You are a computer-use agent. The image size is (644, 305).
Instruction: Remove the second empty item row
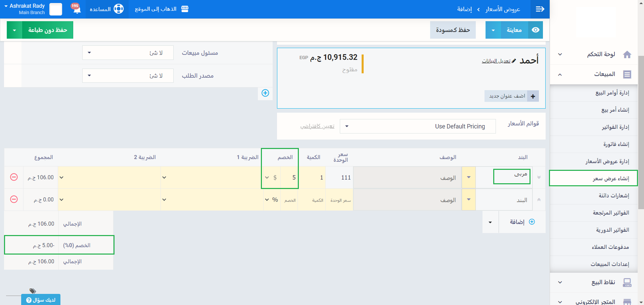pyautogui.click(x=14, y=199)
